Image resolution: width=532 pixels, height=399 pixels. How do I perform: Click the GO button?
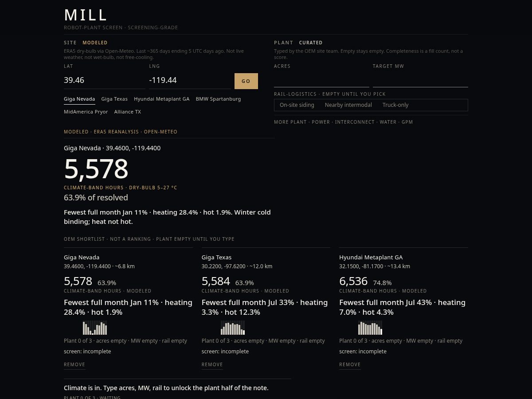pos(246,81)
